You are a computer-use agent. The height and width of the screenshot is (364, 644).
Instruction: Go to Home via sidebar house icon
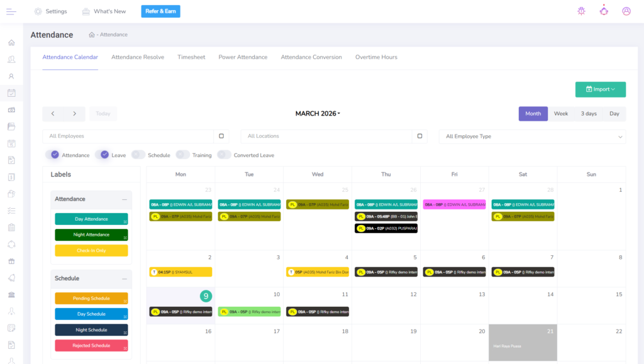(x=11, y=43)
